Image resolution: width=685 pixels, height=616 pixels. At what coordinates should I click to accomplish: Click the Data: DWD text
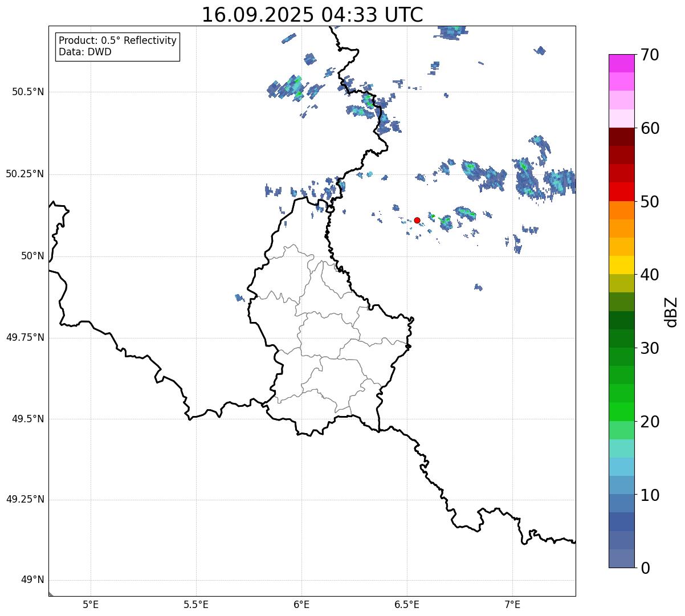pyautogui.click(x=85, y=52)
